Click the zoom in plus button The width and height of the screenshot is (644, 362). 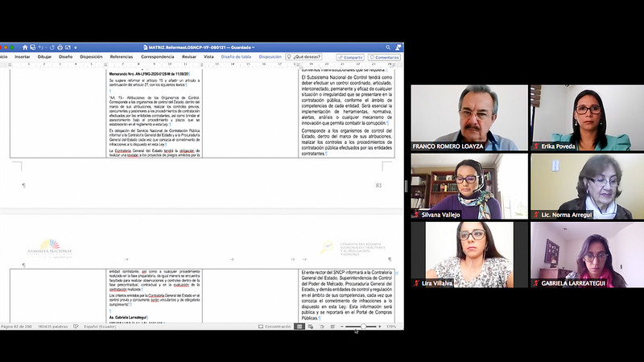(x=379, y=327)
